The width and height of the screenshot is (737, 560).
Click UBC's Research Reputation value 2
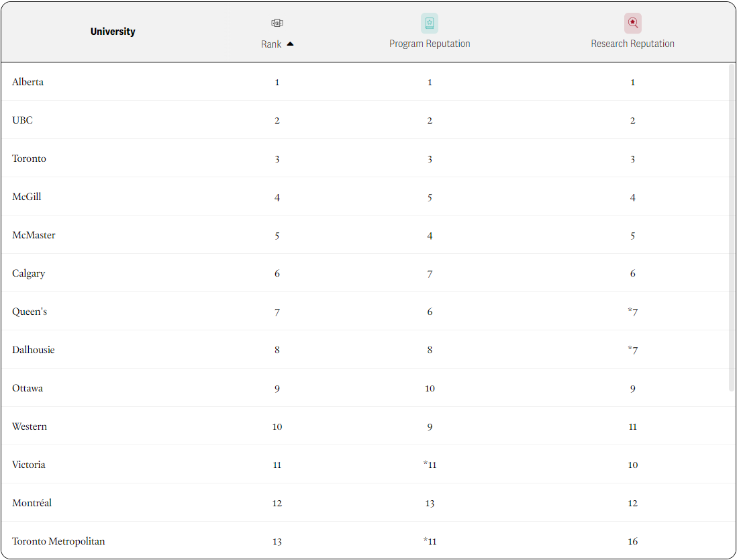click(633, 121)
